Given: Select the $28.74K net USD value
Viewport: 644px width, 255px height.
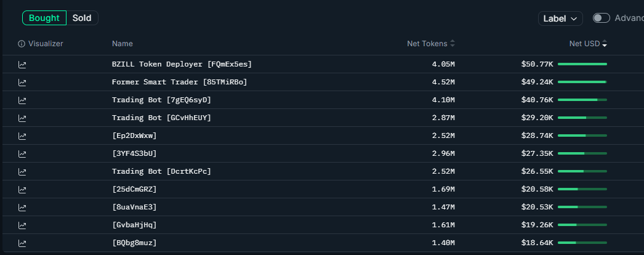Looking at the screenshot, I should tap(537, 136).
